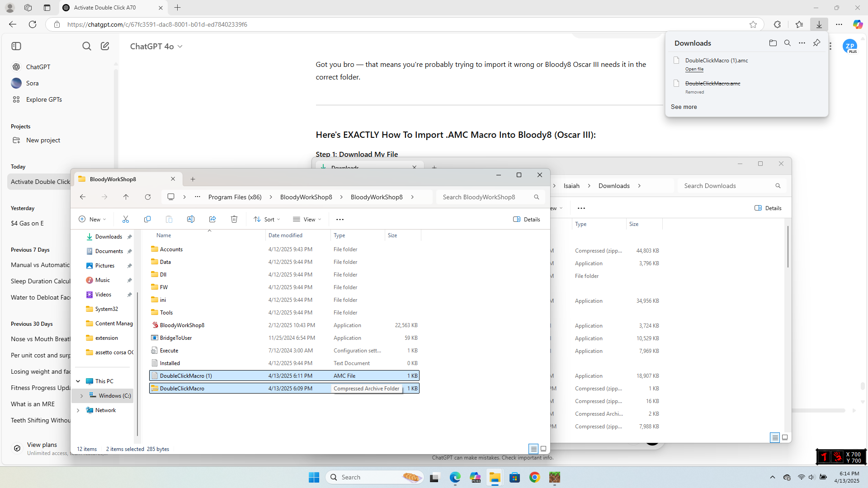The height and width of the screenshot is (488, 868).
Task: Add a new File Explorer tab
Action: pyautogui.click(x=193, y=179)
